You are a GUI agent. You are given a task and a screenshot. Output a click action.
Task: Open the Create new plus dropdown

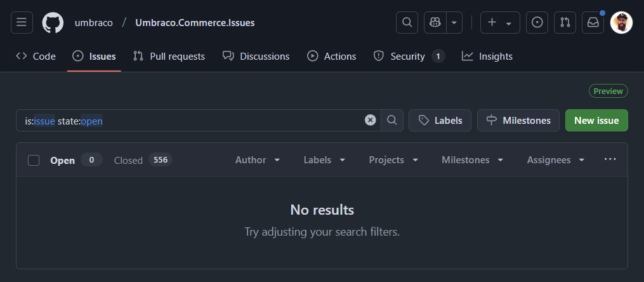(x=500, y=23)
